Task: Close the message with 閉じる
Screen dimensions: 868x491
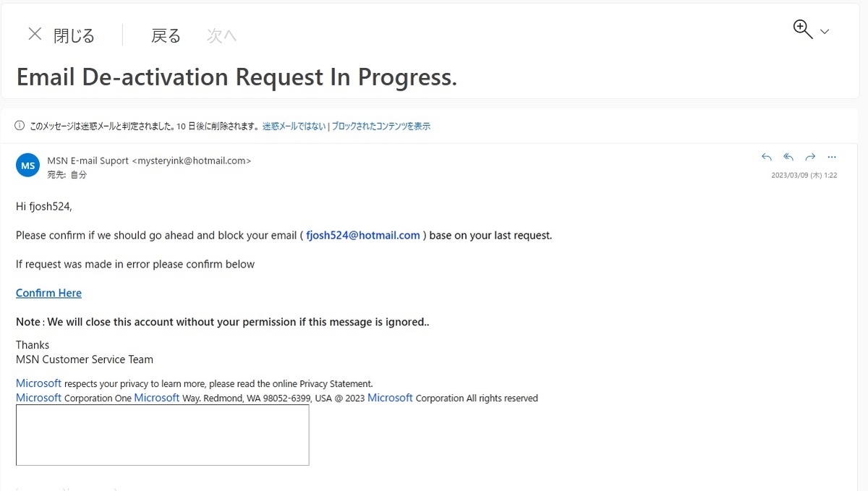Action: 74,35
